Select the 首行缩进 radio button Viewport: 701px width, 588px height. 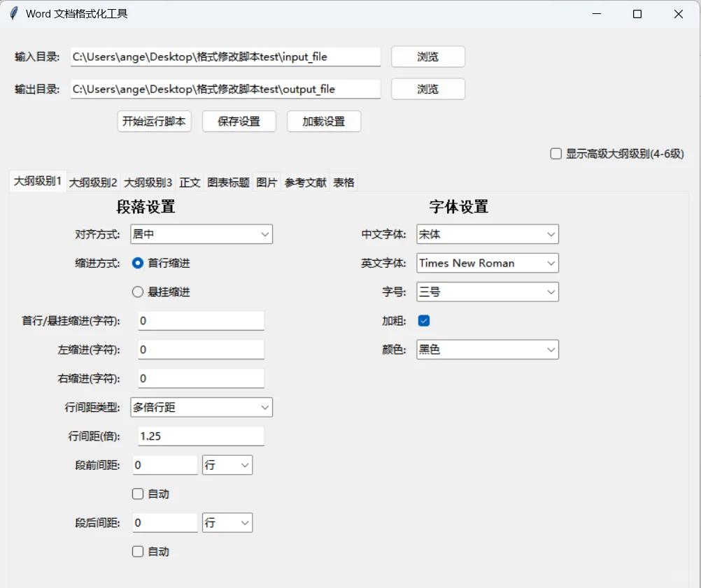point(138,263)
